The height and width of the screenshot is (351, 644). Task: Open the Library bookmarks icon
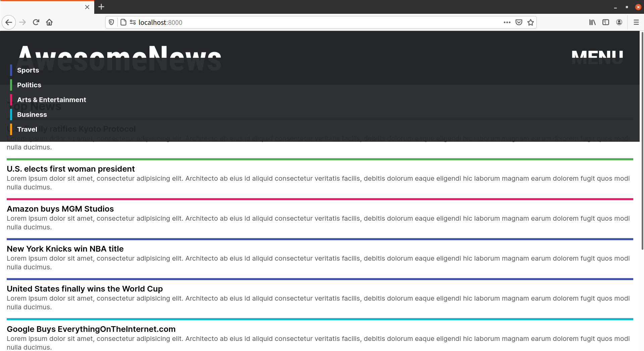click(x=592, y=23)
